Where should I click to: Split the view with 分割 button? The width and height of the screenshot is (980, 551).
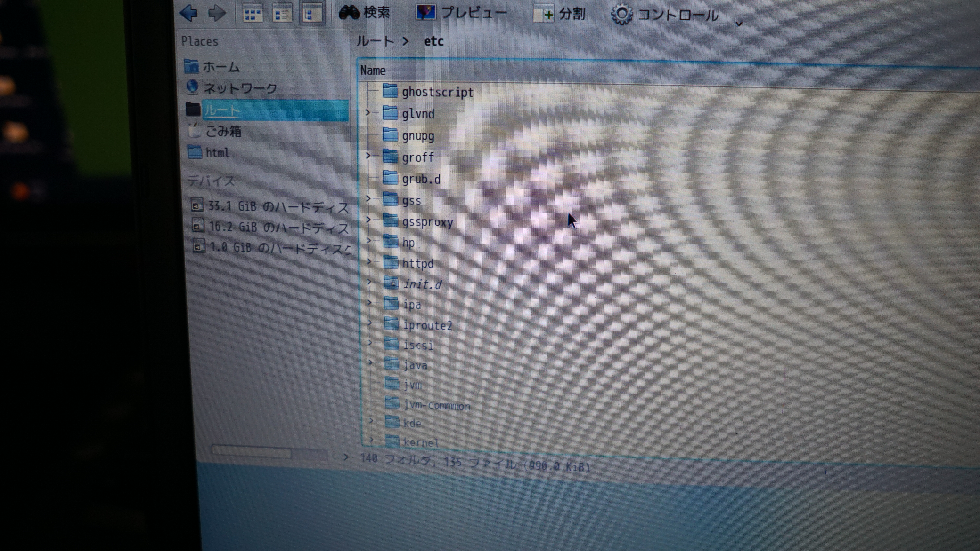pyautogui.click(x=559, y=14)
